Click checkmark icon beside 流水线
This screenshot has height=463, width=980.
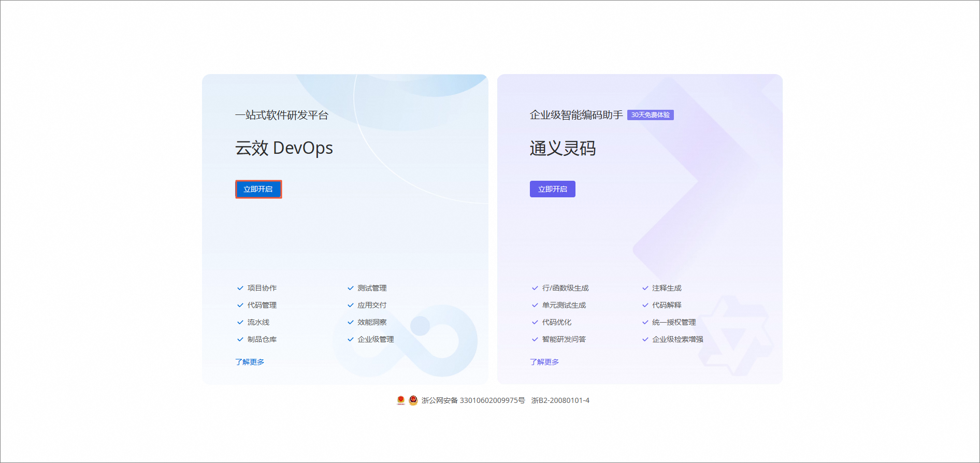[240, 322]
